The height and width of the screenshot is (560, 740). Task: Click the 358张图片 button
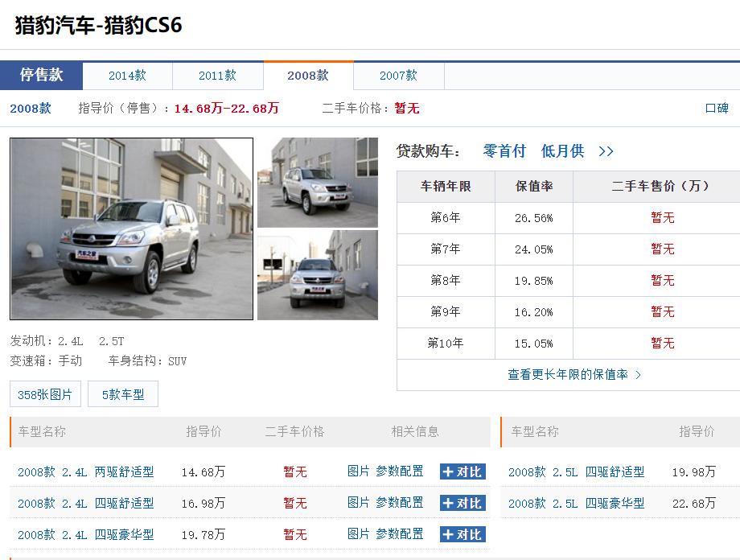[44, 393]
